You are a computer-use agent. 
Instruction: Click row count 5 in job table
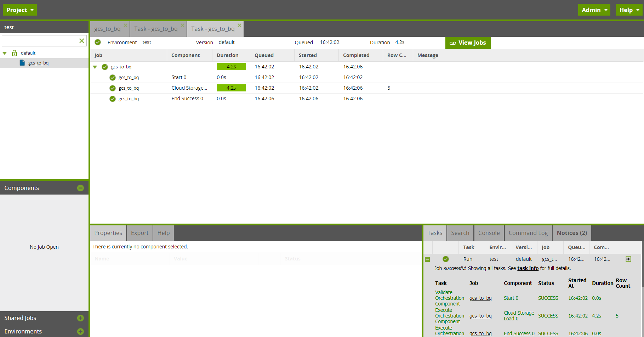389,88
